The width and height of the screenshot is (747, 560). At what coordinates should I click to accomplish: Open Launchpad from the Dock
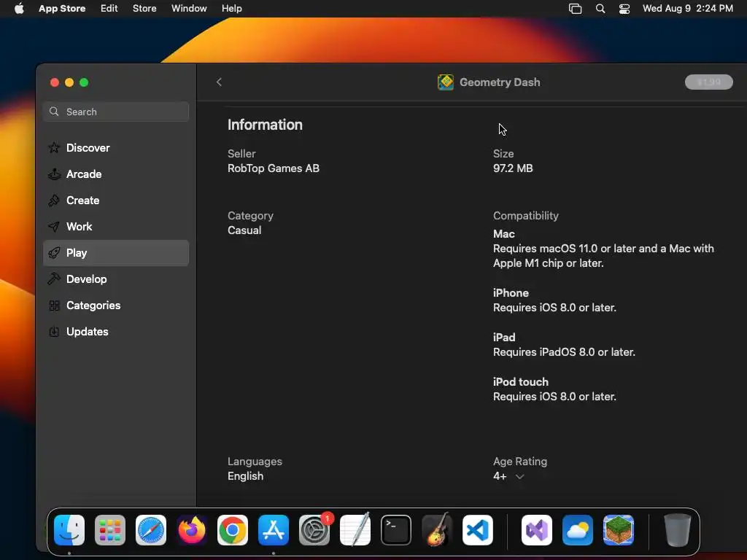click(x=110, y=530)
